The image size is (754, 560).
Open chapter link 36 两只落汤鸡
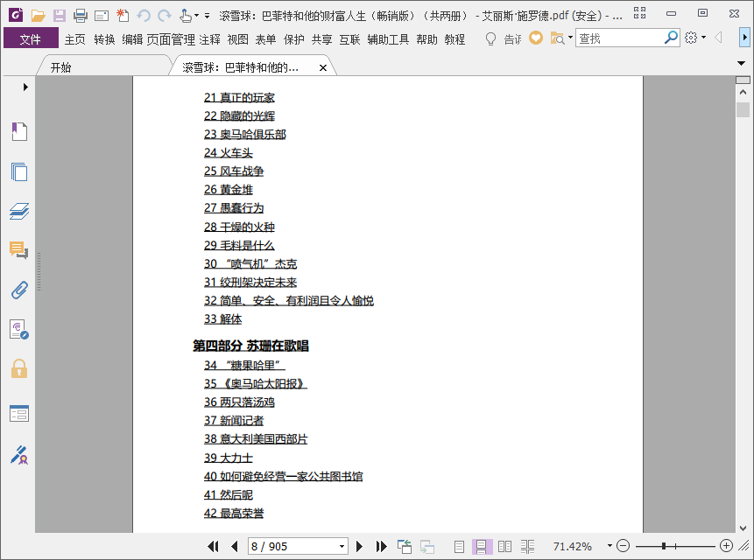click(239, 402)
